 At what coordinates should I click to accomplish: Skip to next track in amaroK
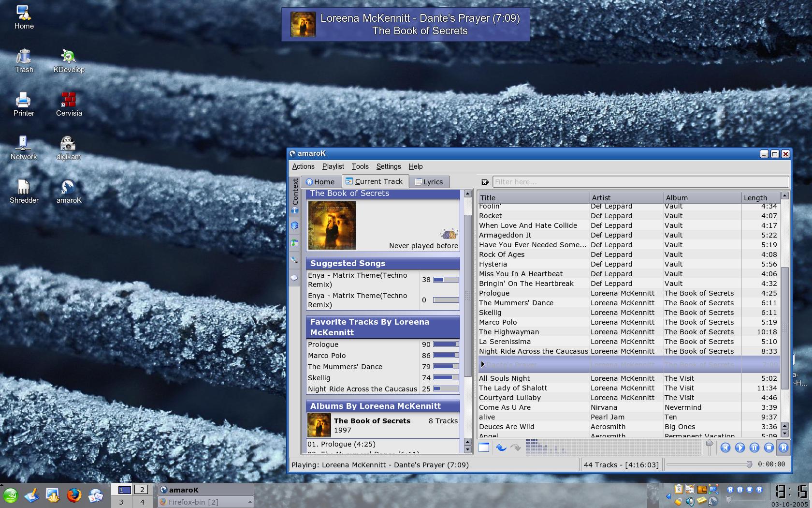783,448
